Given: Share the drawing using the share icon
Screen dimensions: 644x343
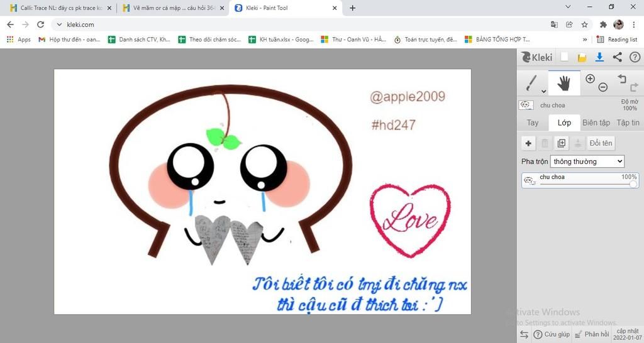Looking at the screenshot, I should click(x=618, y=57).
